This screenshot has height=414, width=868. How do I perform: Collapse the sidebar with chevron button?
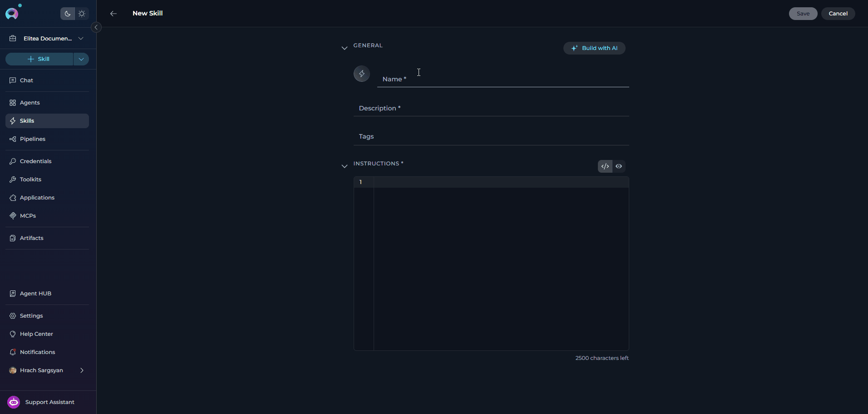tap(96, 27)
